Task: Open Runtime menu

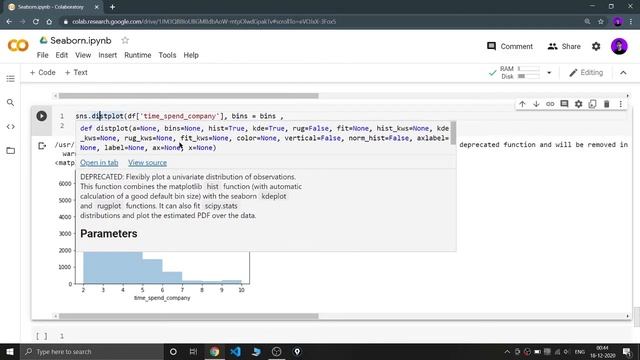Action: pyautogui.click(x=138, y=55)
